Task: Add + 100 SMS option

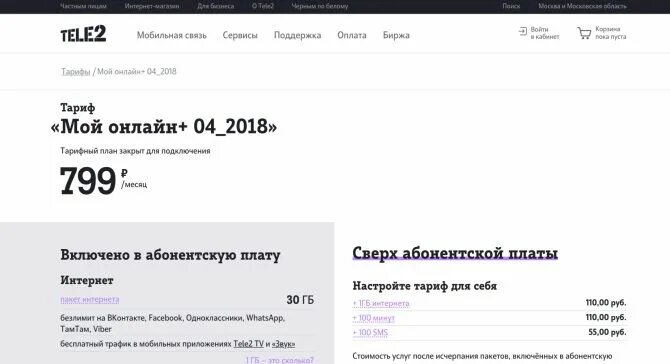Action: pos(370,332)
